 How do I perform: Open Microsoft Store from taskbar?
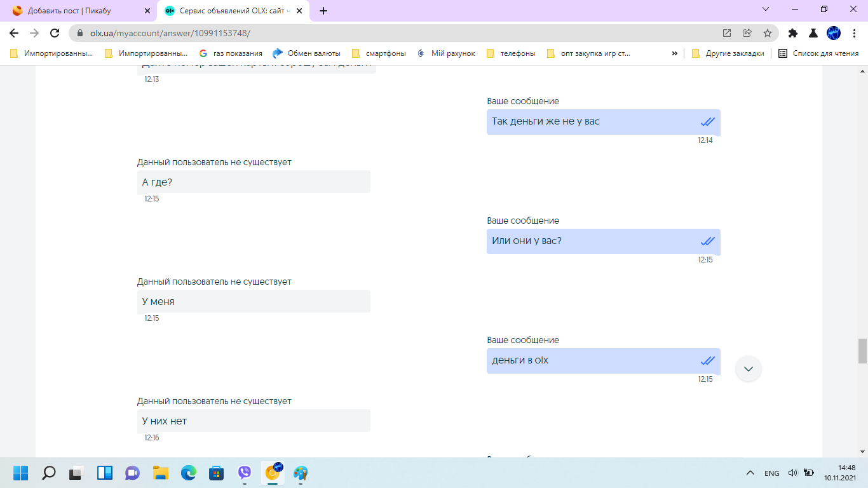point(217,473)
